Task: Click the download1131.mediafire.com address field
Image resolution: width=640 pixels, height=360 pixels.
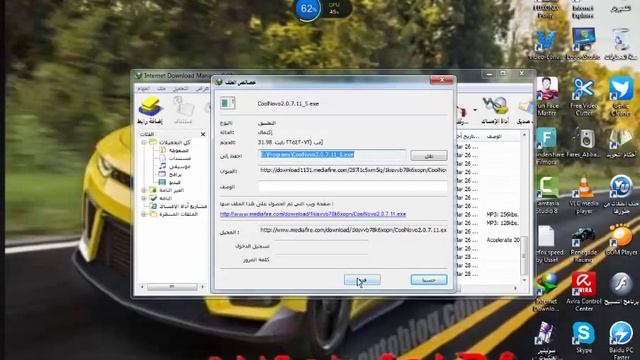Action: point(353,170)
